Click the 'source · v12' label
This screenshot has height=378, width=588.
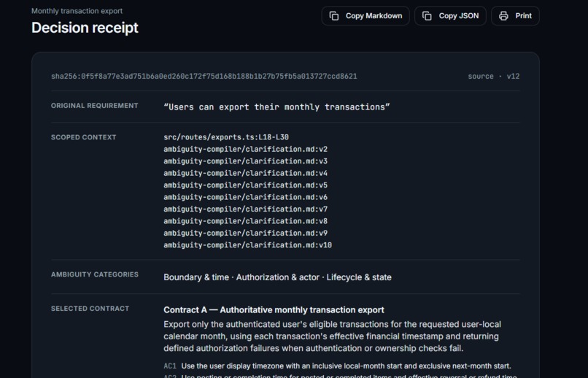(x=493, y=77)
